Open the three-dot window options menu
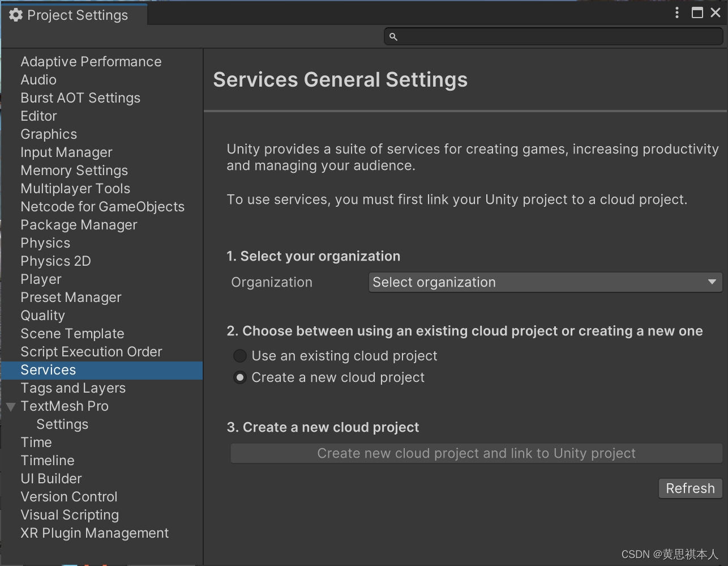 677,12
